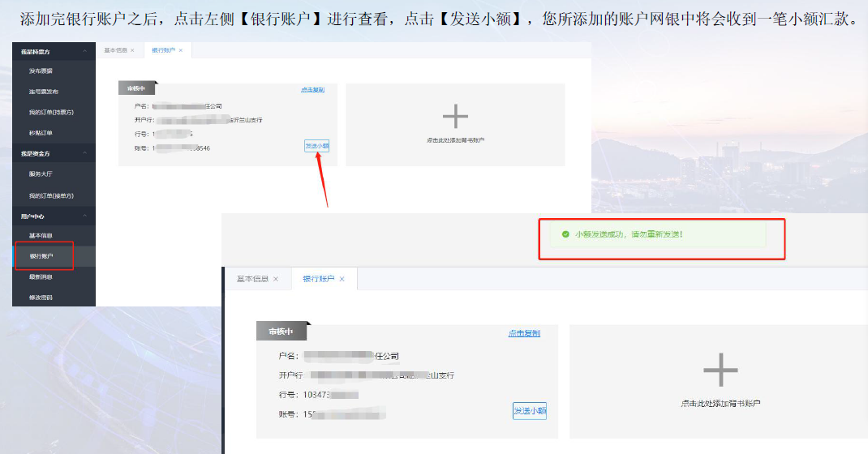Close the 银行账户 tab in upper screenshot
The height and width of the screenshot is (454, 868).
click(x=180, y=50)
